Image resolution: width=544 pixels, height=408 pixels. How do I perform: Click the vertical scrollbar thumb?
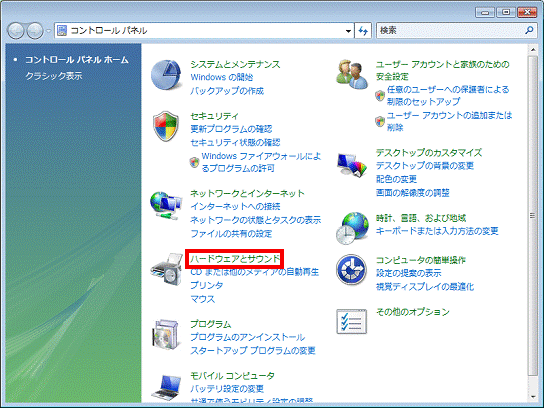coord(533,216)
